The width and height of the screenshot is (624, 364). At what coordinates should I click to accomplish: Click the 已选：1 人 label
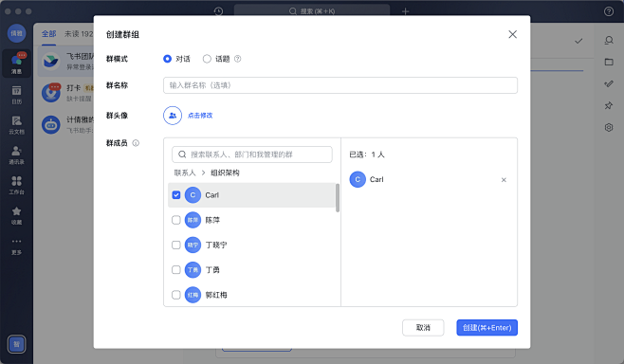(366, 155)
